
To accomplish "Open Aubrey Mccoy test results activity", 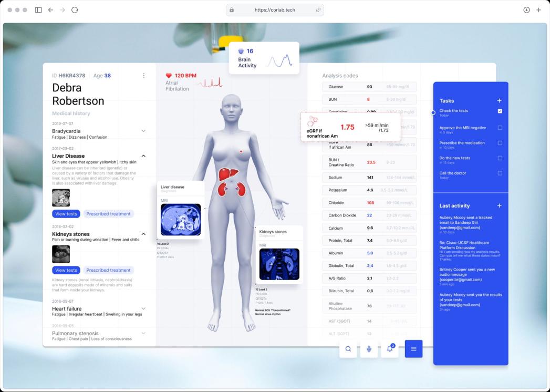I will point(471,302).
